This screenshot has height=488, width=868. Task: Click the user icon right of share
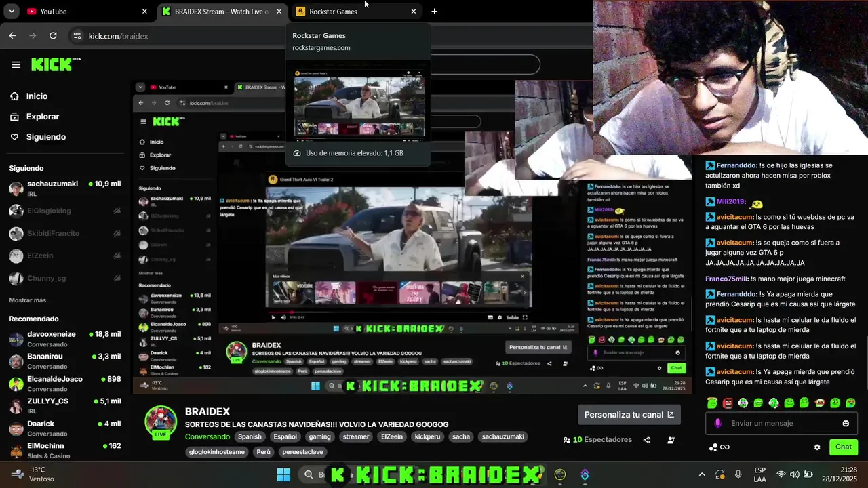(671, 440)
